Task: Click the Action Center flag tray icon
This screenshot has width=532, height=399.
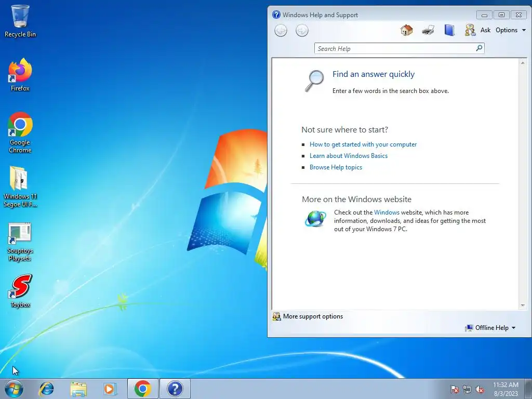Action: pos(454,390)
